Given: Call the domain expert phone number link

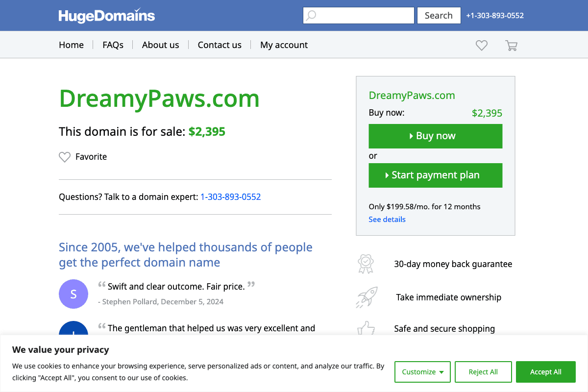Looking at the screenshot, I should (230, 196).
